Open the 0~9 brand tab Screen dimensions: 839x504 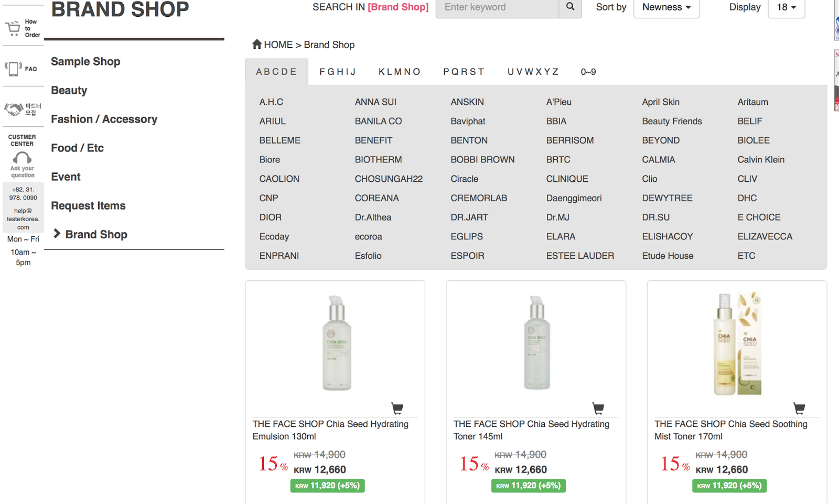pyautogui.click(x=588, y=72)
